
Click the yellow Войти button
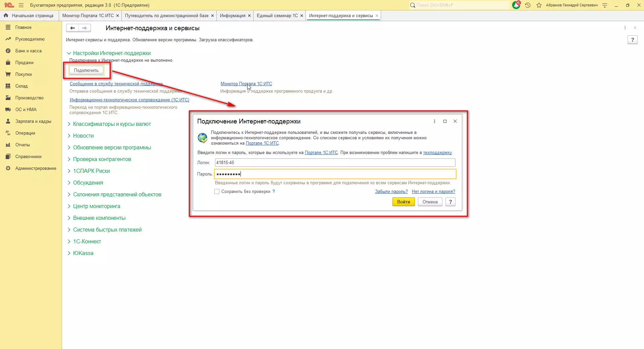404,202
